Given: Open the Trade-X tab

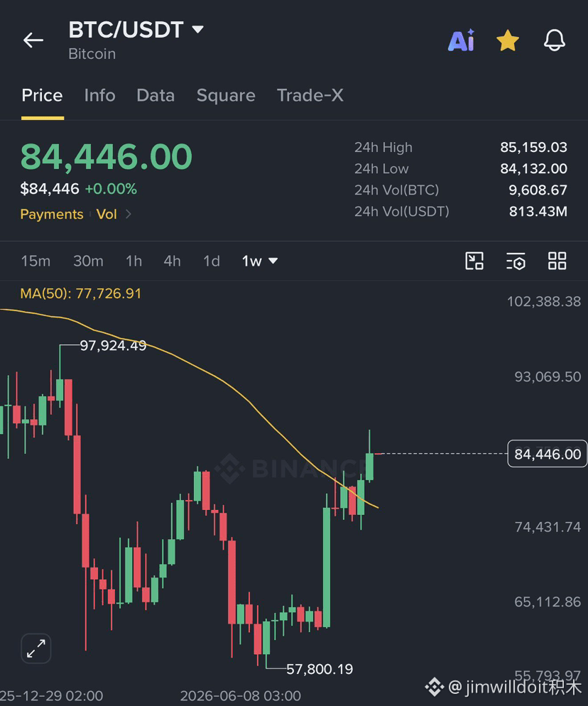Looking at the screenshot, I should (310, 95).
